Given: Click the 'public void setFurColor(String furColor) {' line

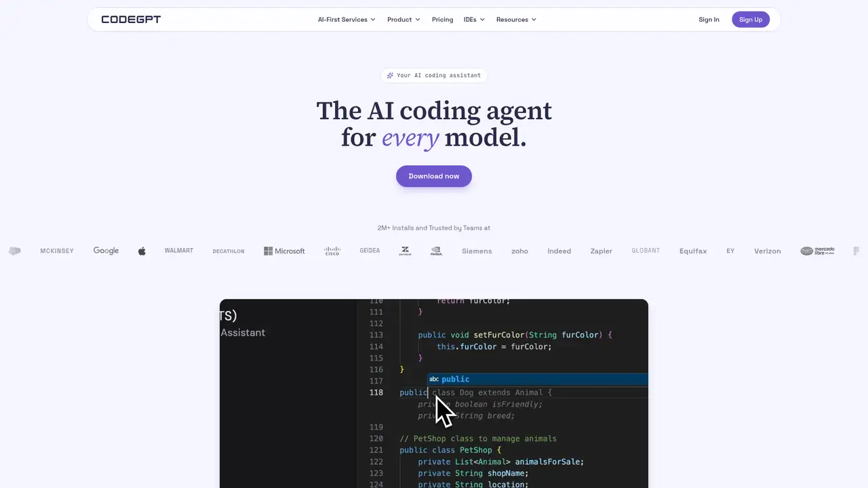Looking at the screenshot, I should 515,335.
